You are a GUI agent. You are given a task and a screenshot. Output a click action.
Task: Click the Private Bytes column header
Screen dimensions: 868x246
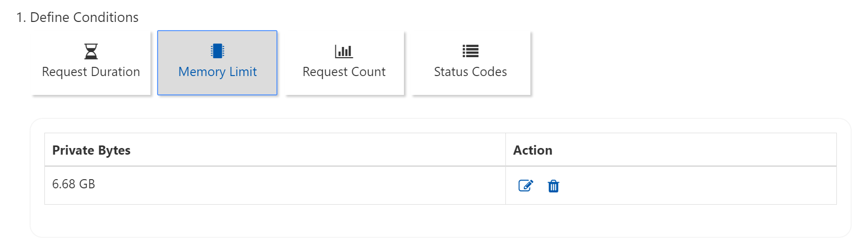point(91,150)
